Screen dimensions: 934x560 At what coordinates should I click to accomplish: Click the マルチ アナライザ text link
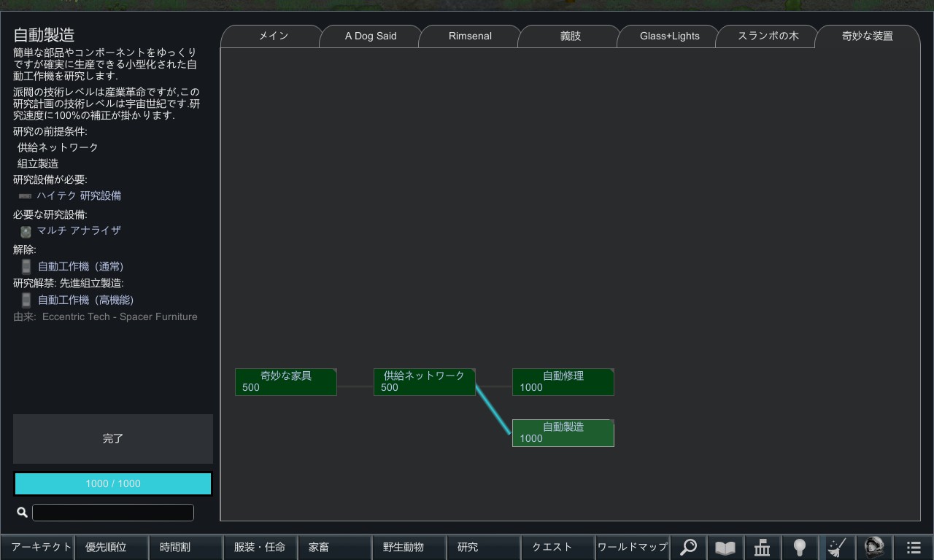(x=79, y=230)
